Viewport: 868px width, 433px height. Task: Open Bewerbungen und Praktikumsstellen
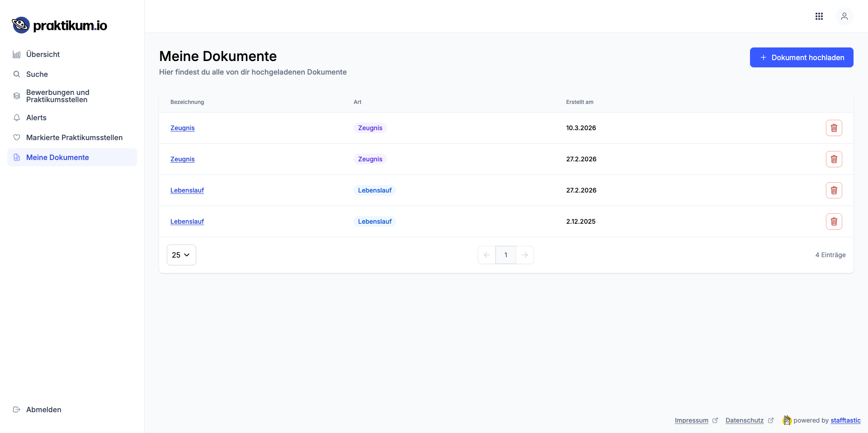[57, 96]
